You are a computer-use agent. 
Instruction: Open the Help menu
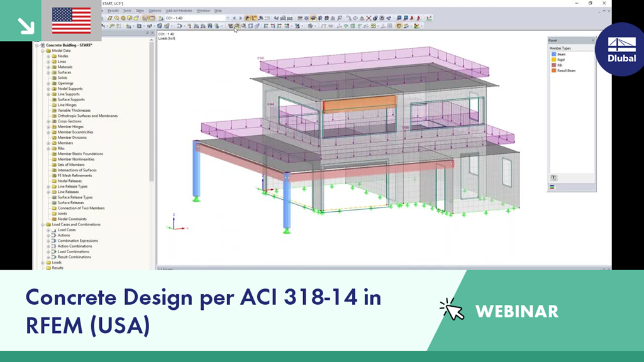point(218,11)
